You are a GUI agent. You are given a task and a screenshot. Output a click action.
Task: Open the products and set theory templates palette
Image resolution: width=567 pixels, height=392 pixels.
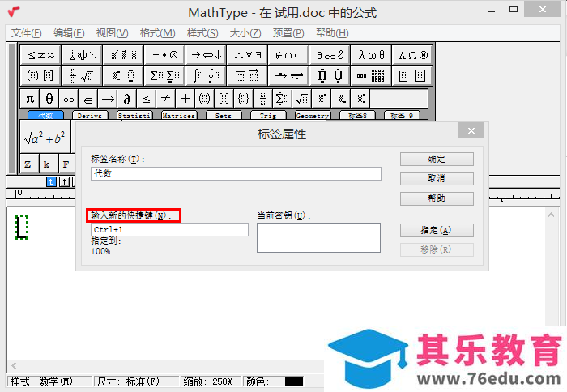[x=330, y=75]
